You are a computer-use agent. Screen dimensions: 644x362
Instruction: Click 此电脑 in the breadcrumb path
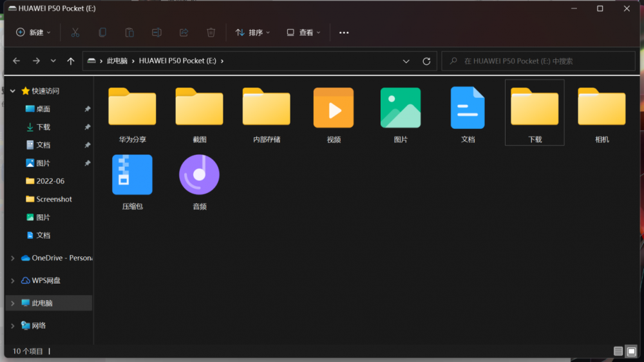click(117, 61)
